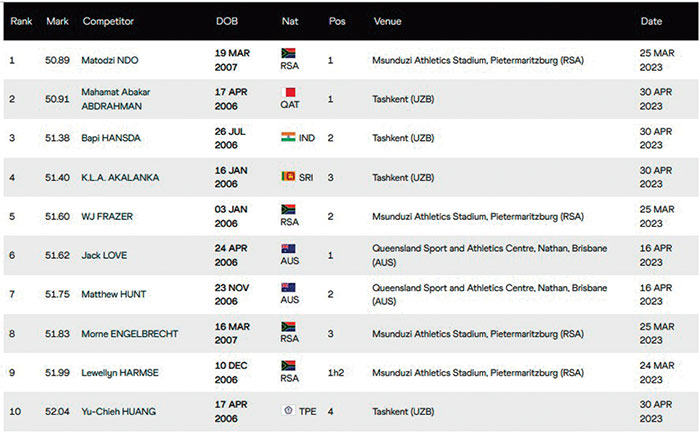Sort by the Rank column header
The height and width of the screenshot is (432, 700).
pos(18,20)
